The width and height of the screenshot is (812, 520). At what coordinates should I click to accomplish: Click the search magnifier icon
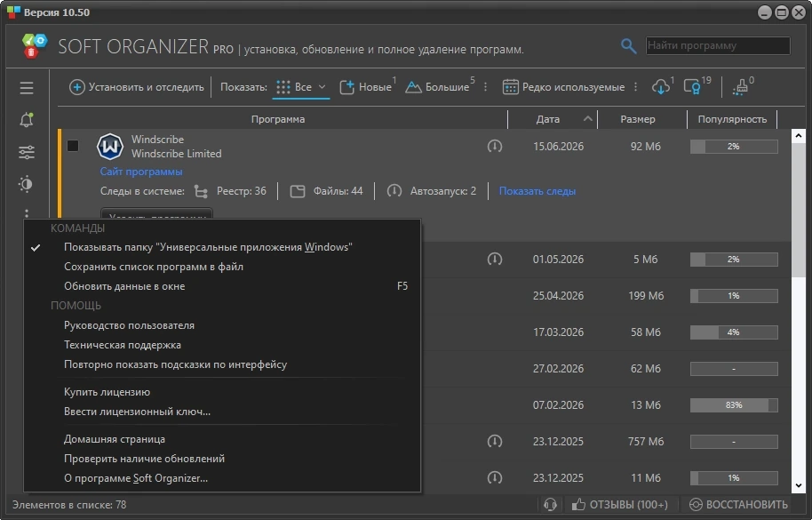(628, 46)
